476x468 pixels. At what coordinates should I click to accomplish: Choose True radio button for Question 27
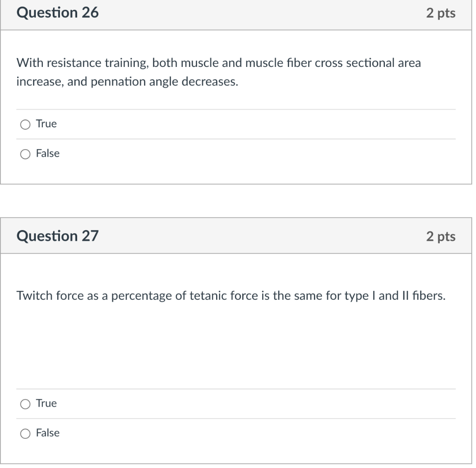click(x=25, y=404)
